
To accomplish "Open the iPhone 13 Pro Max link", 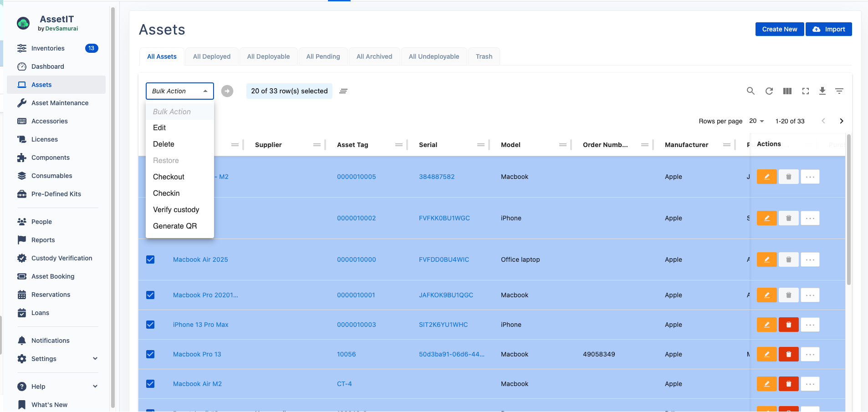I will (x=201, y=325).
